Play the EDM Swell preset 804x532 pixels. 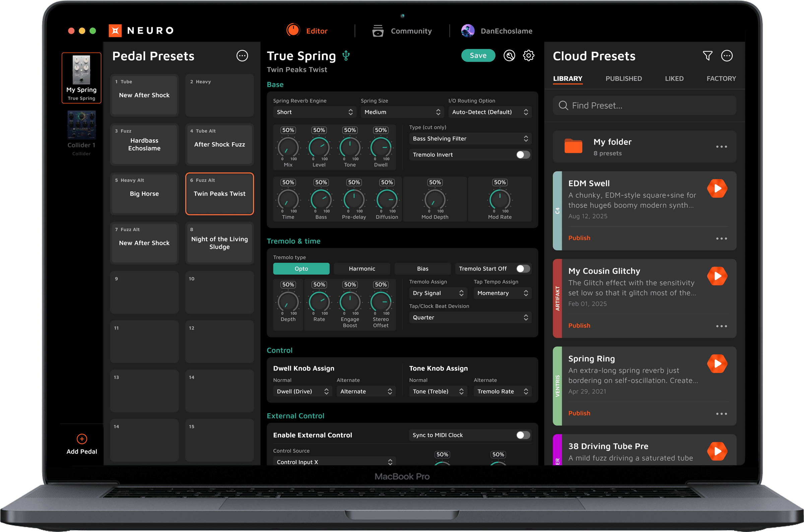pos(717,188)
